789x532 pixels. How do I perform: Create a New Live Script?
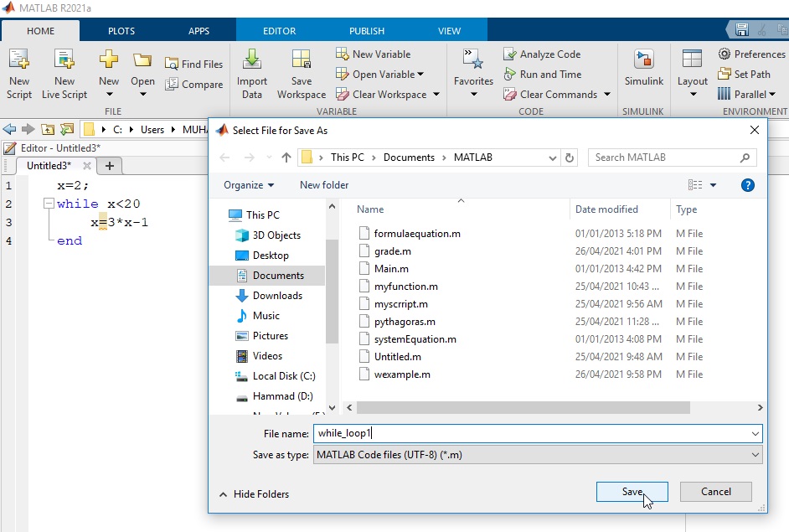point(64,74)
